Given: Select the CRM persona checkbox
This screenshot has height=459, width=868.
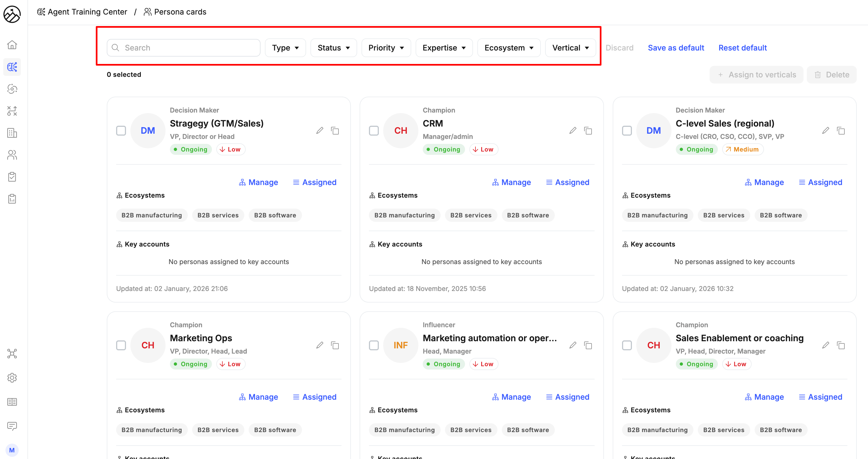Looking at the screenshot, I should point(374,130).
